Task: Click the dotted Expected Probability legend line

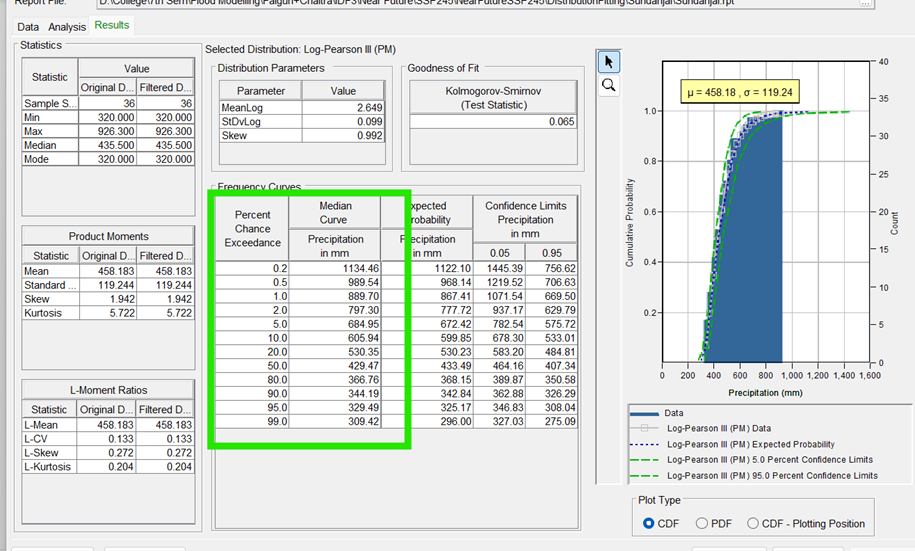Action: (646, 444)
